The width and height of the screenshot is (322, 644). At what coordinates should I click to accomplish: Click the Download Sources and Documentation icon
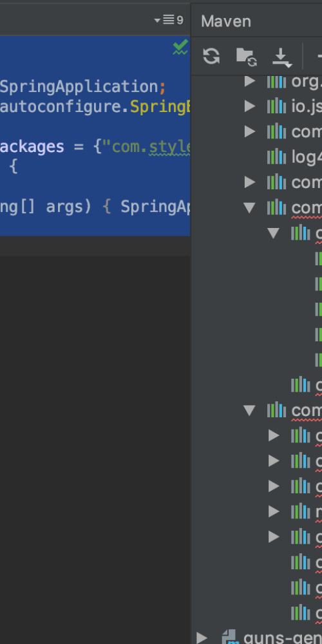point(282,57)
